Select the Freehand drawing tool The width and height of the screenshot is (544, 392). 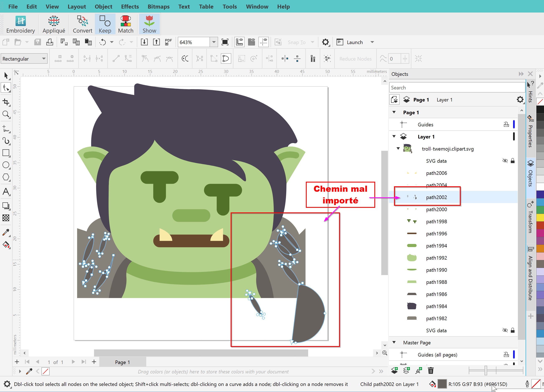(x=6, y=128)
